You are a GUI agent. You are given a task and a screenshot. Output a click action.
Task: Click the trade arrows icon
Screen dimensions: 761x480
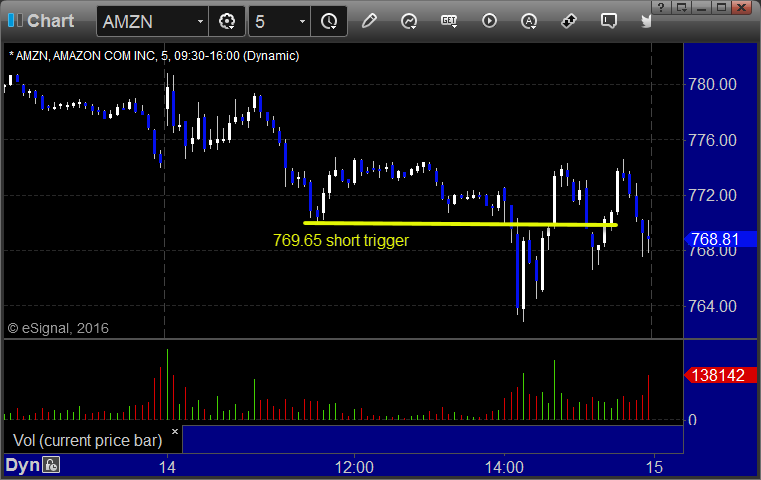(x=569, y=21)
